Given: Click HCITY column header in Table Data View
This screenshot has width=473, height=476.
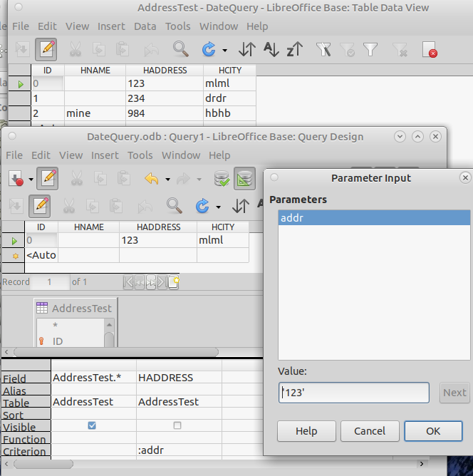Looking at the screenshot, I should [x=230, y=71].
